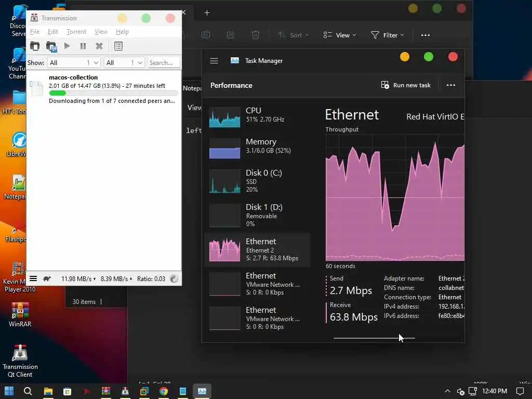This screenshot has width=532, height=399.
Task: Open the Torrent menu
Action: (76, 32)
